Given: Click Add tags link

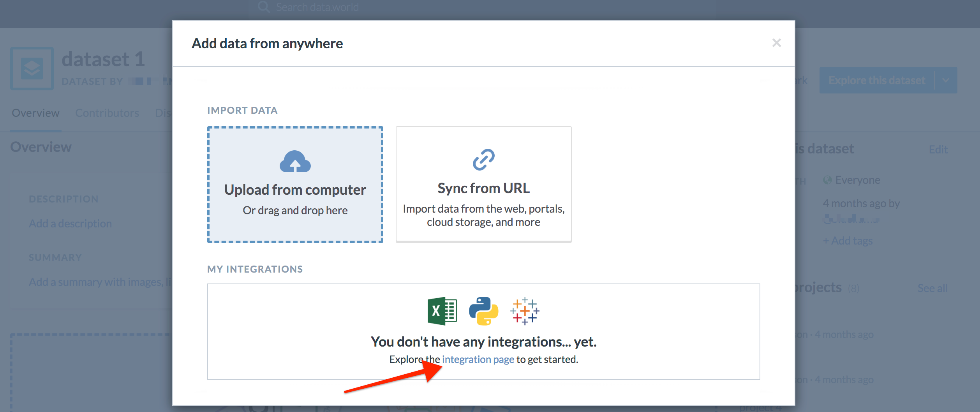Looking at the screenshot, I should tap(848, 241).
